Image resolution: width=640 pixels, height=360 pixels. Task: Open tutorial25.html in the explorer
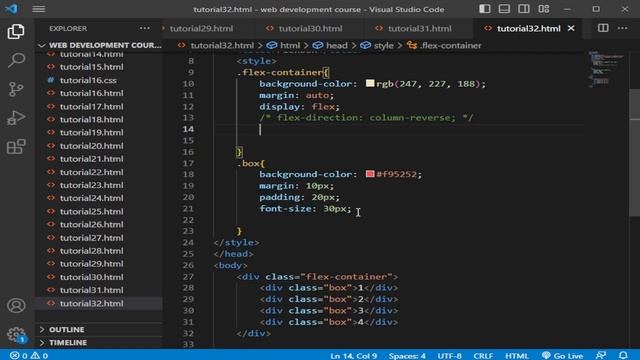[x=99, y=211]
